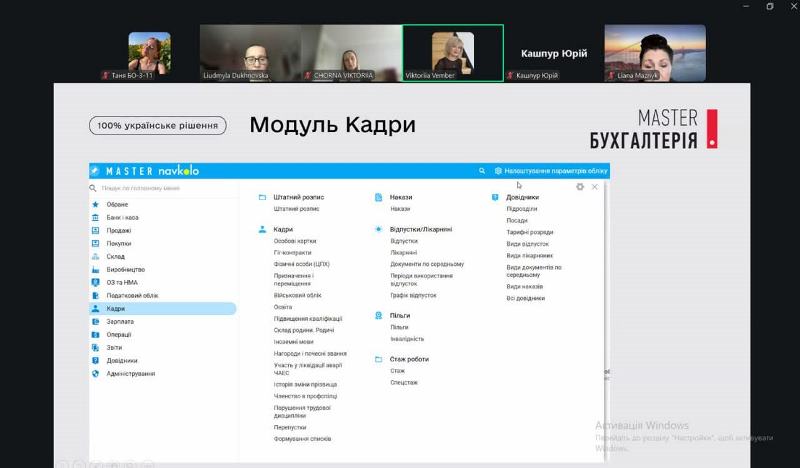Click the muted microphone icon on Liana Maznyk's tile
800x468 pixels.
click(x=611, y=76)
